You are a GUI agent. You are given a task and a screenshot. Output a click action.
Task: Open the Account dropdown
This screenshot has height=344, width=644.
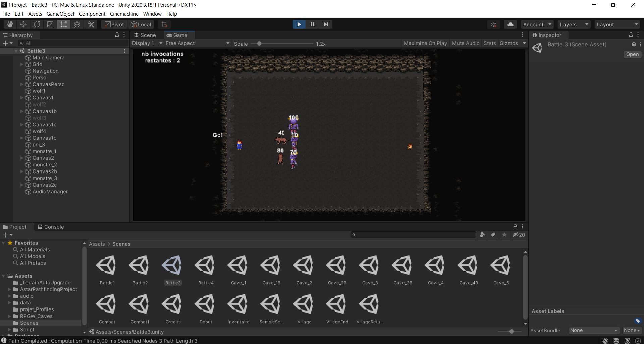coord(537,24)
